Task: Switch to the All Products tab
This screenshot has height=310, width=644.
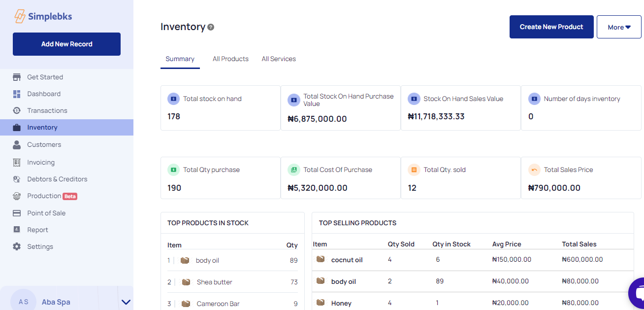Action: pyautogui.click(x=230, y=59)
